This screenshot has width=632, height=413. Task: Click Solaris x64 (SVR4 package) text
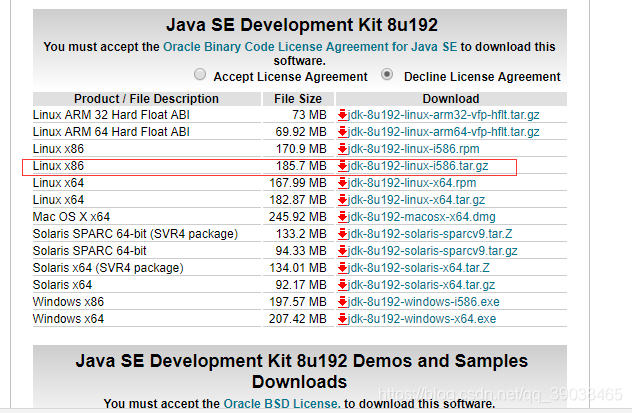(x=108, y=268)
